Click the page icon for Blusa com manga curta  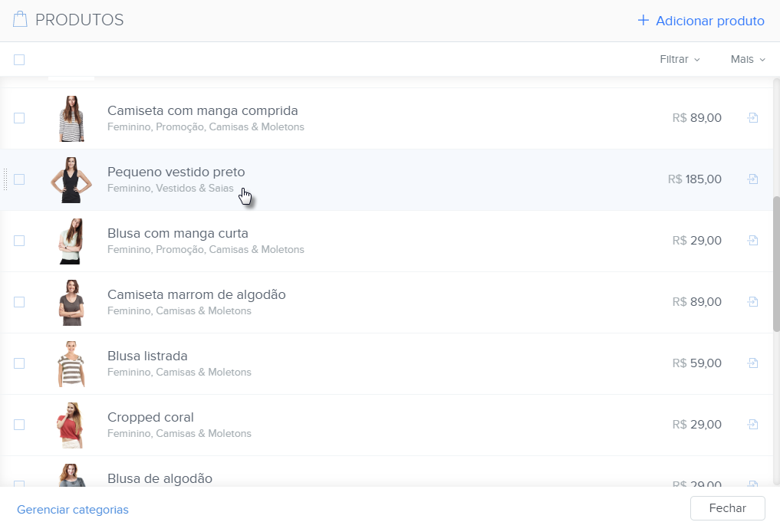[x=752, y=241]
